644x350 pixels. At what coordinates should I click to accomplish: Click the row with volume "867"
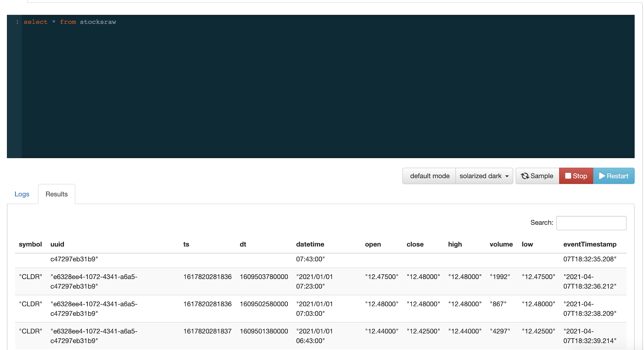click(498, 304)
